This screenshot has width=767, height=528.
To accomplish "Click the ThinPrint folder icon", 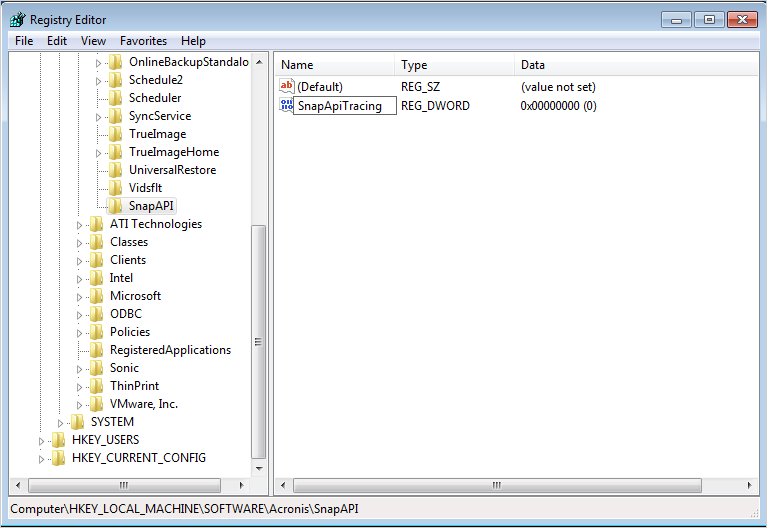I will coord(97,386).
